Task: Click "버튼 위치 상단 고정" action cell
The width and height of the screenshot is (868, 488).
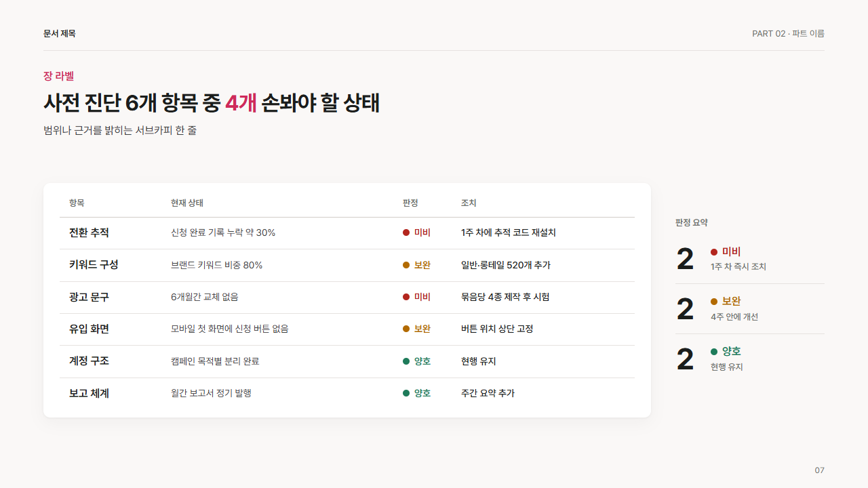Action: 497,329
